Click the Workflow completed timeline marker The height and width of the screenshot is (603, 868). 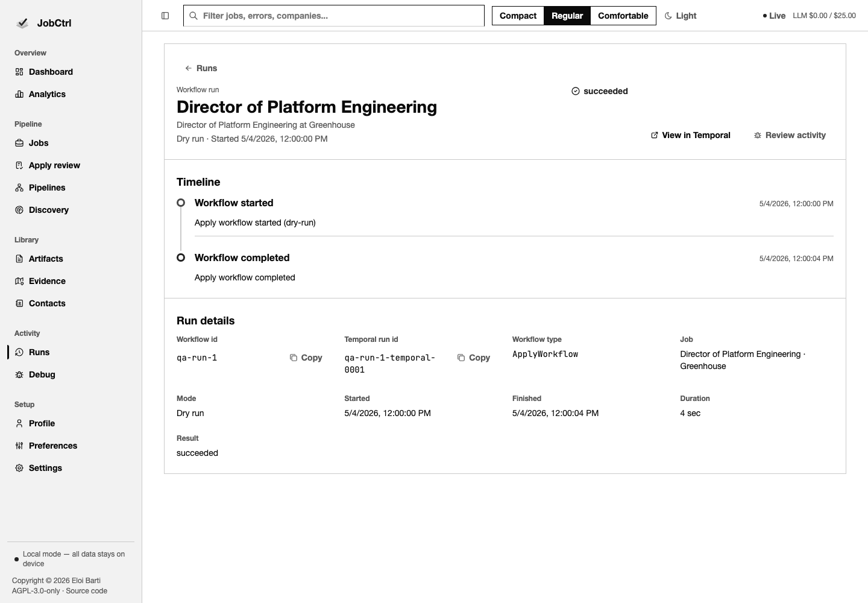[x=181, y=257]
